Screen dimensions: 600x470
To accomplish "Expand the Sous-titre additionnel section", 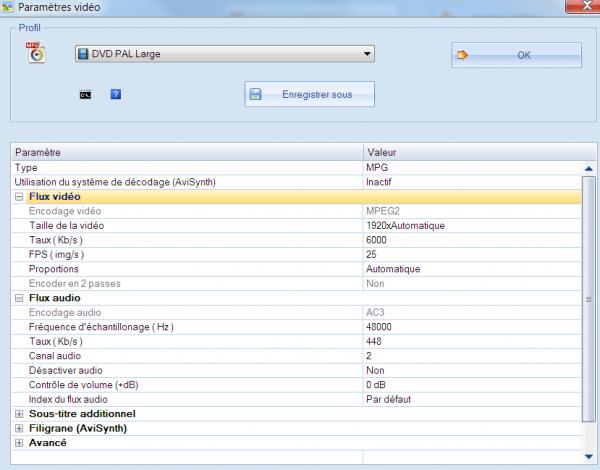I will tap(19, 413).
